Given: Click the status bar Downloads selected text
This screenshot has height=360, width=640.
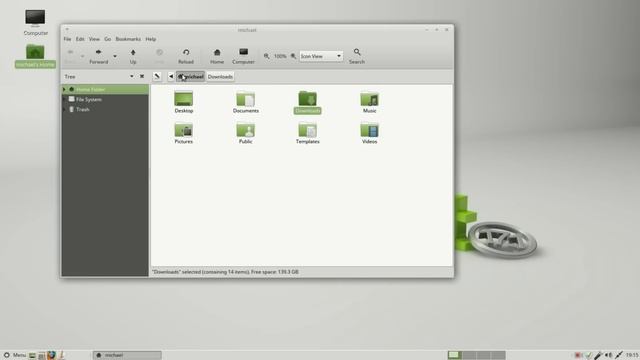Looking at the screenshot, I should pos(225,272).
